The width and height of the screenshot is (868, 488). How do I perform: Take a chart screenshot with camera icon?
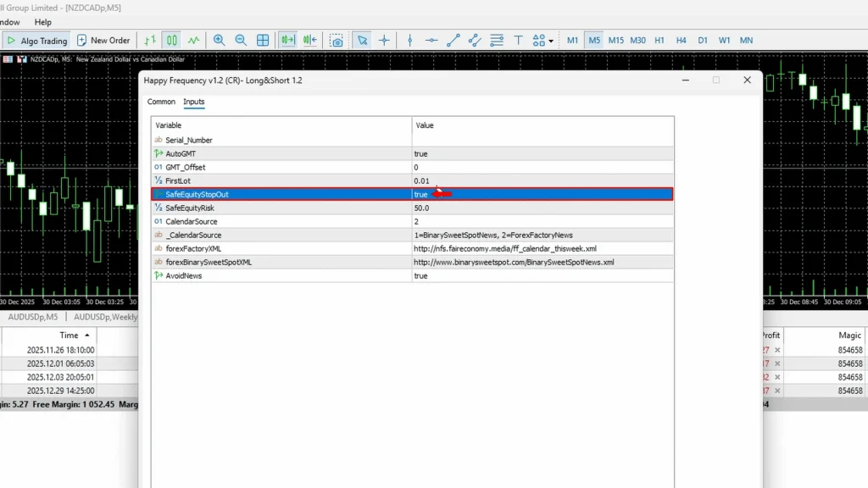coord(337,40)
